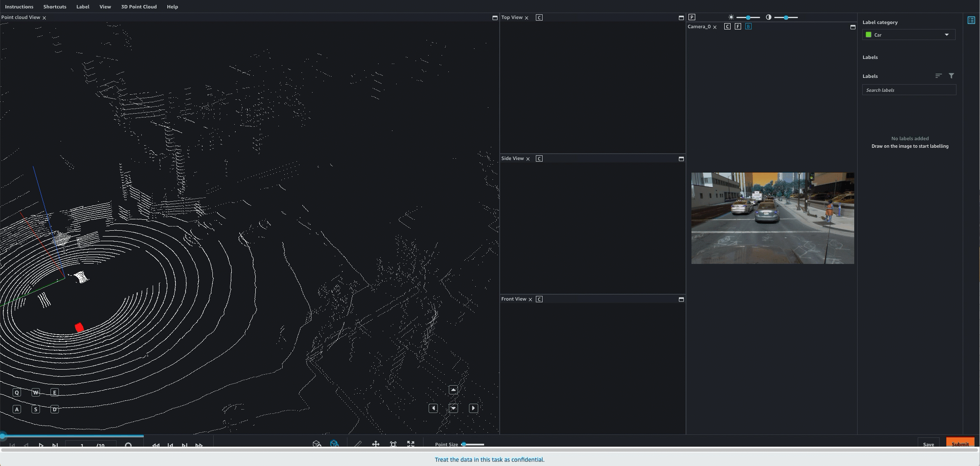Toggle play in the timeline controls
The height and width of the screenshot is (466, 980).
40,445
